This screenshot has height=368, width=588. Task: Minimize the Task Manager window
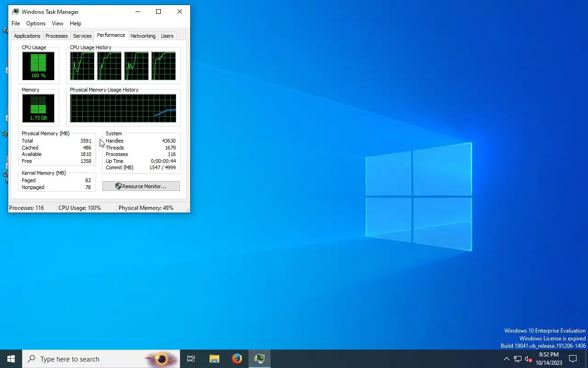click(x=137, y=12)
